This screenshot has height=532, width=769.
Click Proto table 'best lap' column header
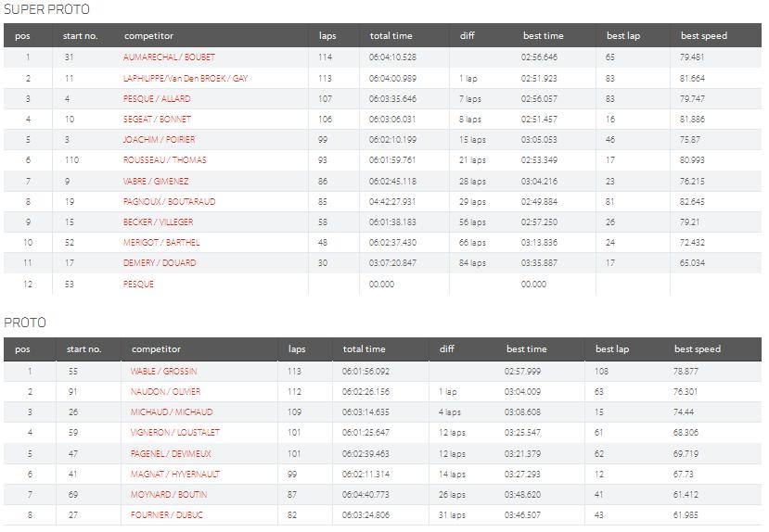pyautogui.click(x=611, y=349)
